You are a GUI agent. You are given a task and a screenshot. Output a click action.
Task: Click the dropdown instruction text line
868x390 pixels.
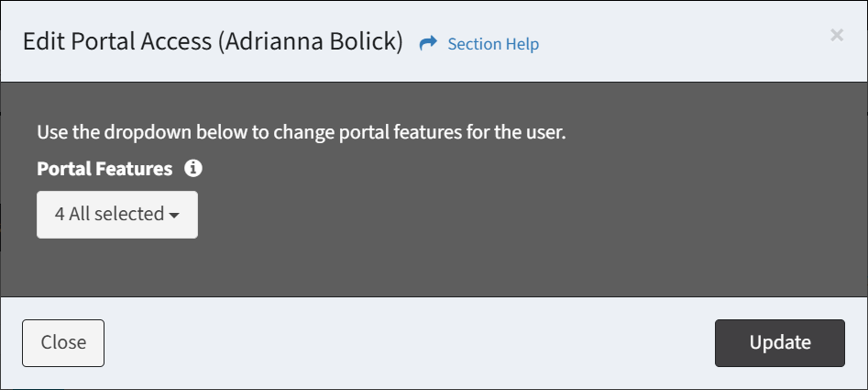302,132
